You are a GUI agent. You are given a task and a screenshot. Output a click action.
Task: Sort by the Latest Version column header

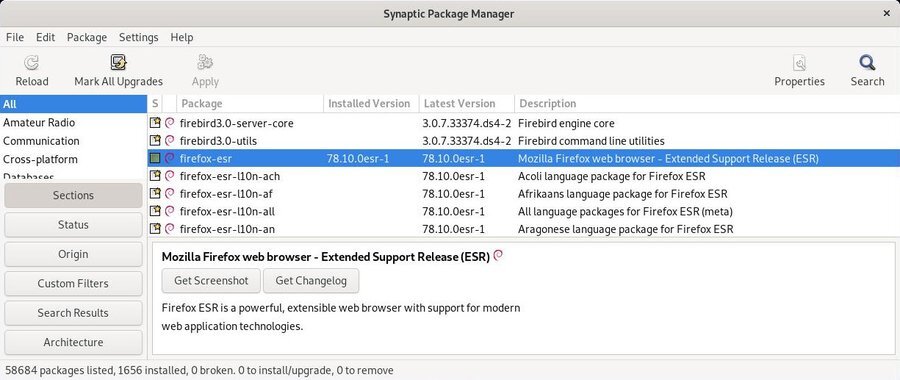[467, 104]
